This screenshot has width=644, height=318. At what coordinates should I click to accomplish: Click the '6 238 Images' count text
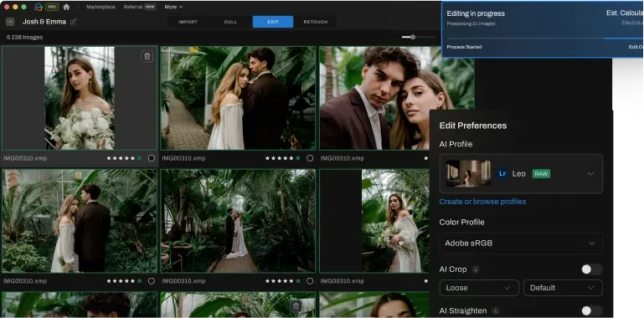(x=24, y=38)
